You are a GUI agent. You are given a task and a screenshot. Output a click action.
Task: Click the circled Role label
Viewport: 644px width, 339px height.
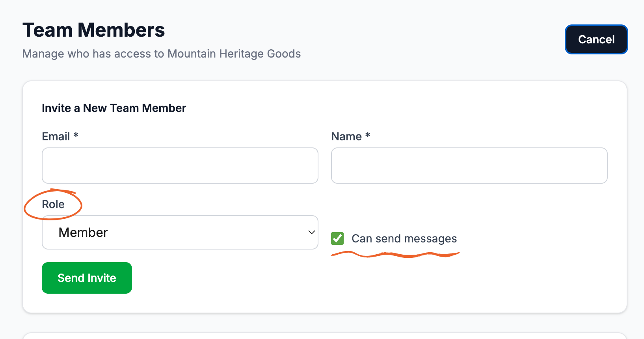tap(53, 204)
